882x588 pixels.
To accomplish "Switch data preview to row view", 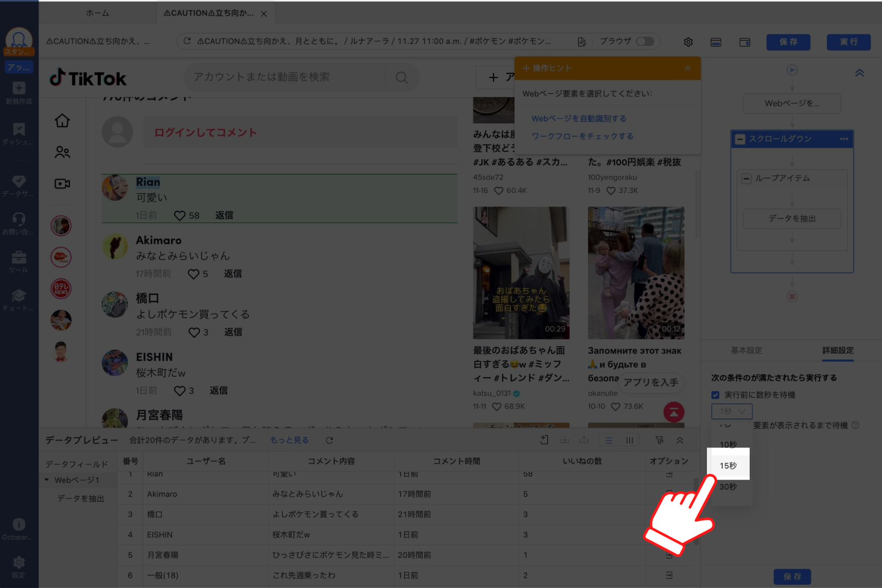I will [x=609, y=441].
